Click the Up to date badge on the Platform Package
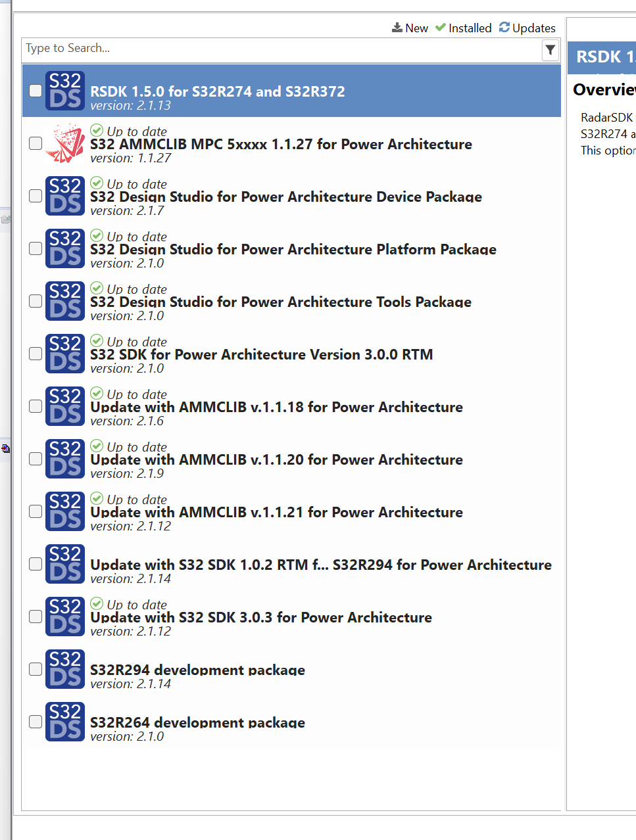 point(128,236)
